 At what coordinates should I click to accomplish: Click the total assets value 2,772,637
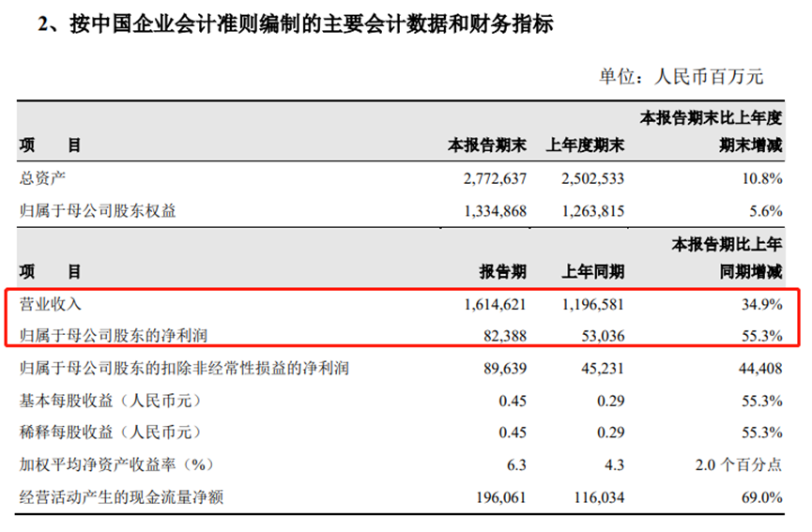point(495,177)
